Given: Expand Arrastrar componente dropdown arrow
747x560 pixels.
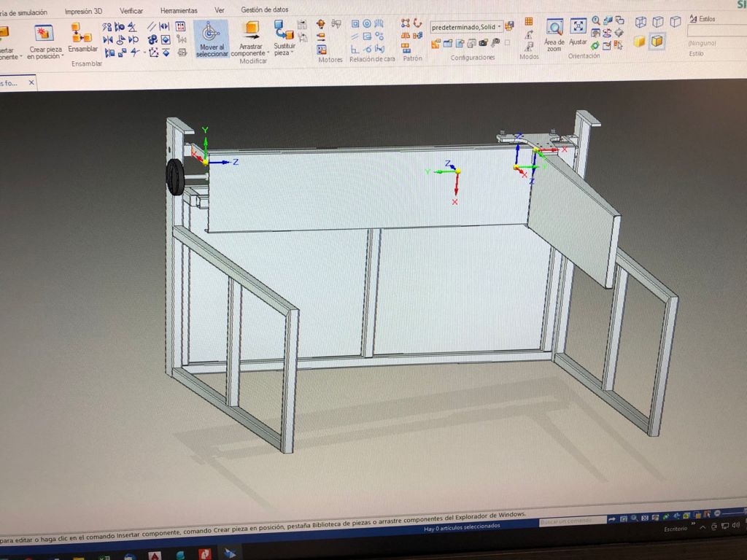Looking at the screenshot, I should pyautogui.click(x=268, y=53).
